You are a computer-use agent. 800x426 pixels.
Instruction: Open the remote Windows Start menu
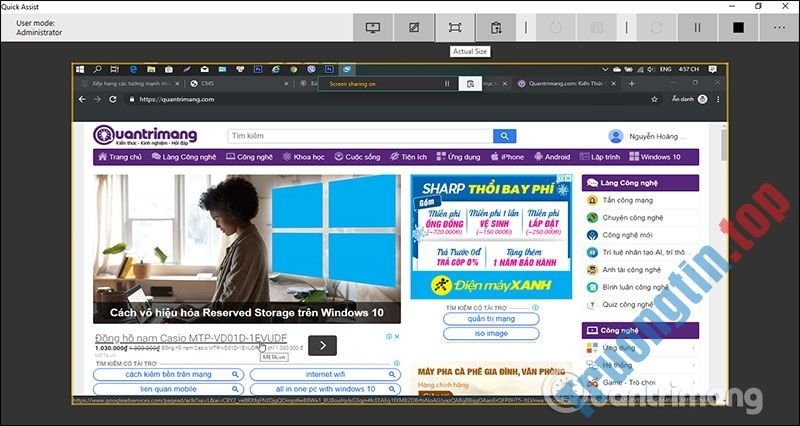(x=80, y=69)
